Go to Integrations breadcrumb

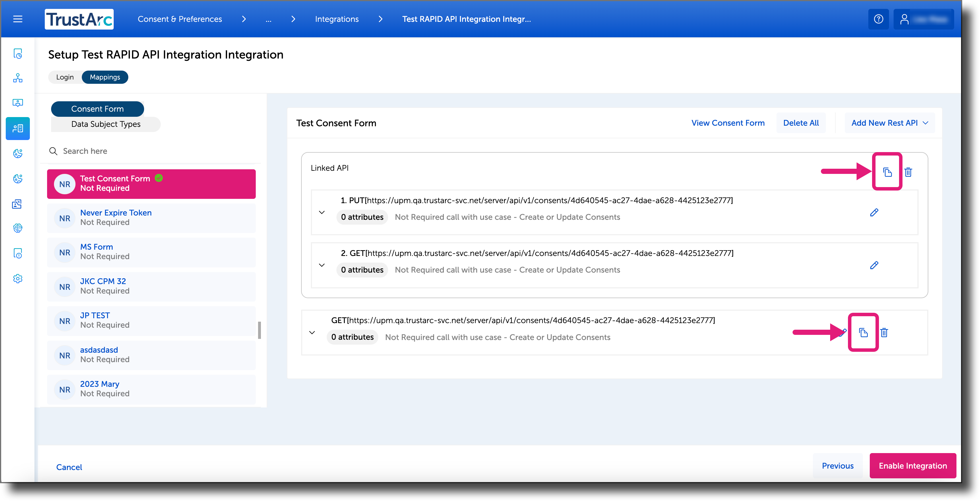(337, 19)
